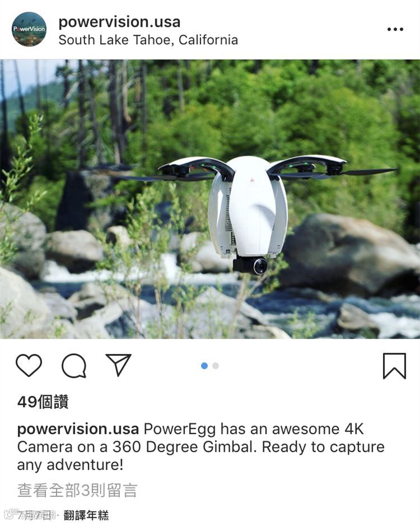View who liked via 49個讚
The height and width of the screenshot is (523, 420).
(x=43, y=402)
